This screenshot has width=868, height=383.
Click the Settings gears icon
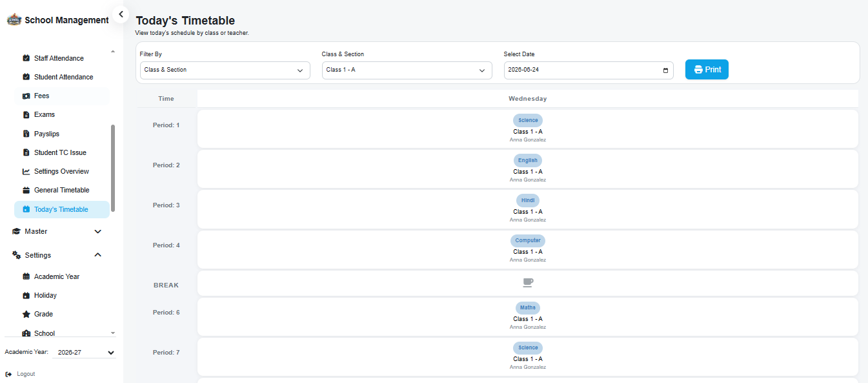point(17,255)
